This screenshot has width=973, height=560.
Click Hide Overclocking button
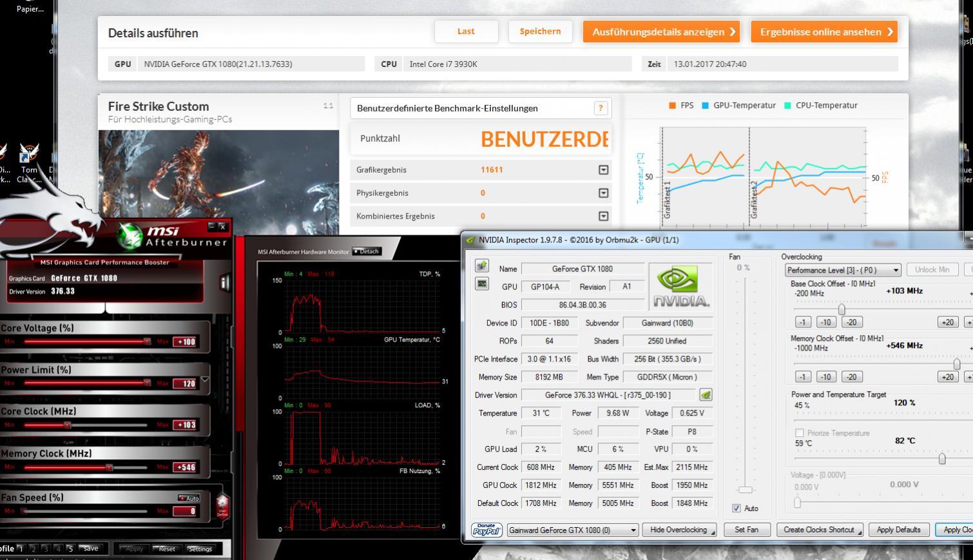[679, 530]
